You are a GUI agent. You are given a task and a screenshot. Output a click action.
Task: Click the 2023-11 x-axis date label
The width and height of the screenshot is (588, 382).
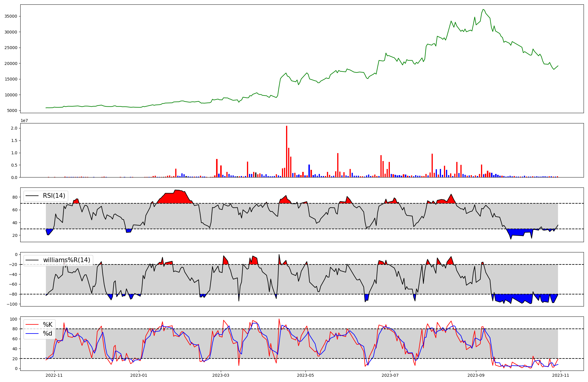click(561, 375)
